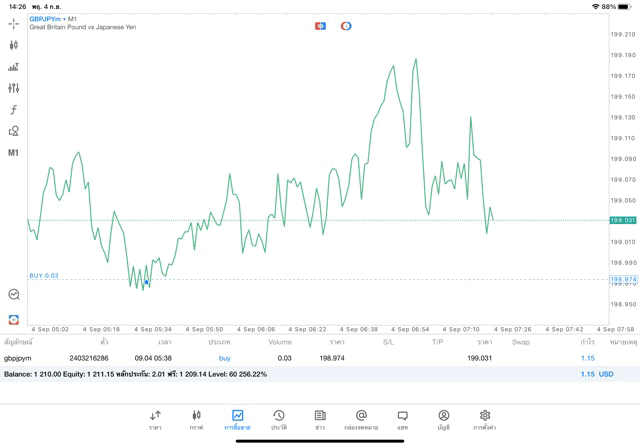Open the candlestick chart type icon
Image resolution: width=640 pixels, height=447 pixels.
click(x=14, y=45)
